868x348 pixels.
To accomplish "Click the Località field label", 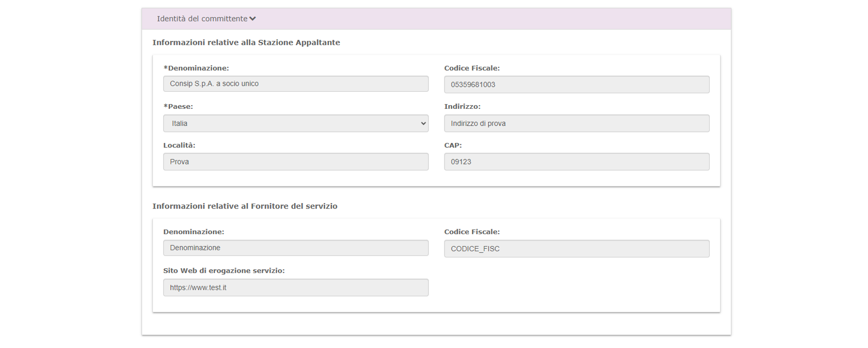I will (179, 145).
